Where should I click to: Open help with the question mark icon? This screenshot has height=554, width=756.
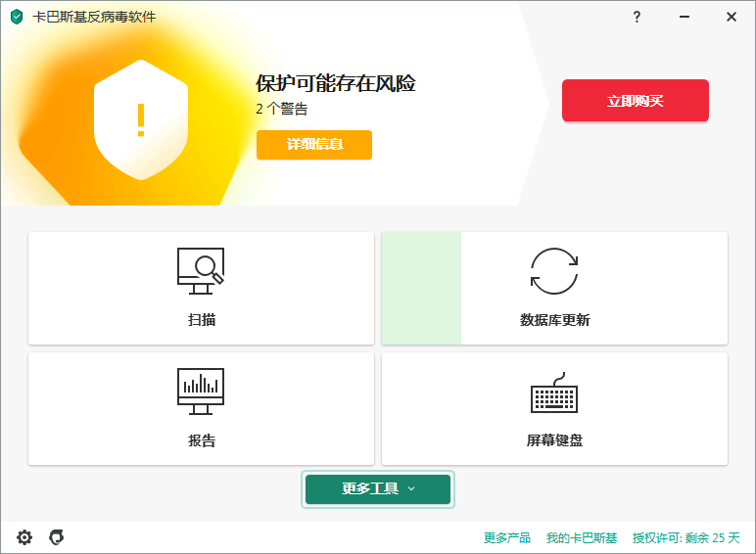point(637,17)
